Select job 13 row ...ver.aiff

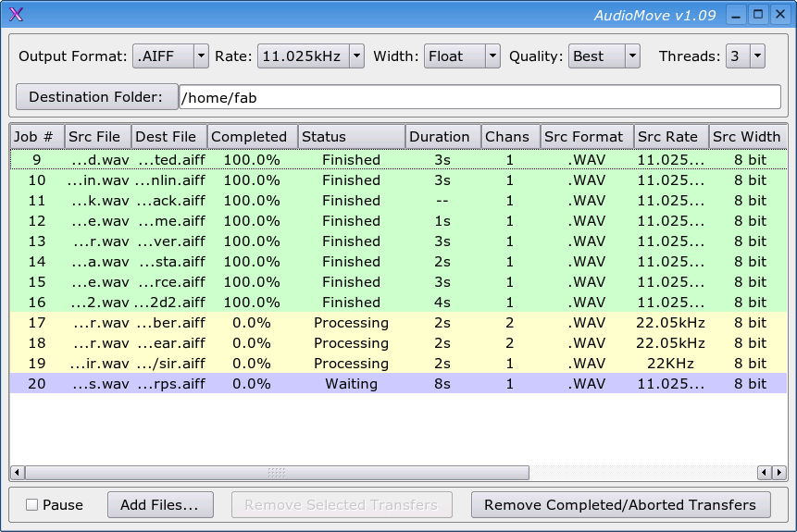tap(398, 241)
